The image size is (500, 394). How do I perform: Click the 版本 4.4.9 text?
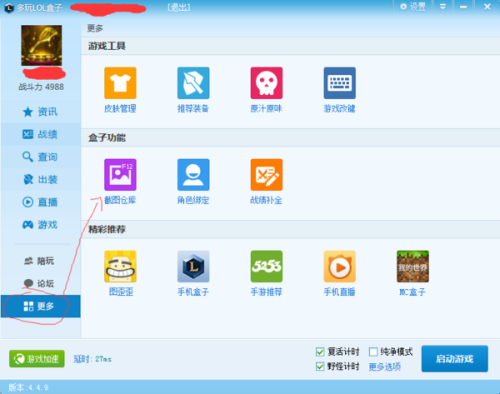(28, 387)
